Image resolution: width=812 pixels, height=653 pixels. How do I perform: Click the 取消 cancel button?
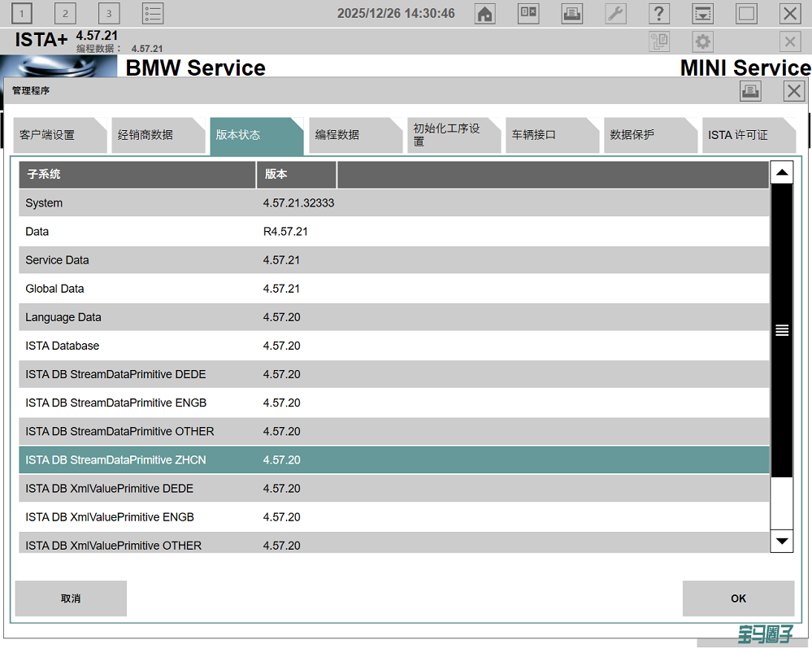(x=71, y=599)
